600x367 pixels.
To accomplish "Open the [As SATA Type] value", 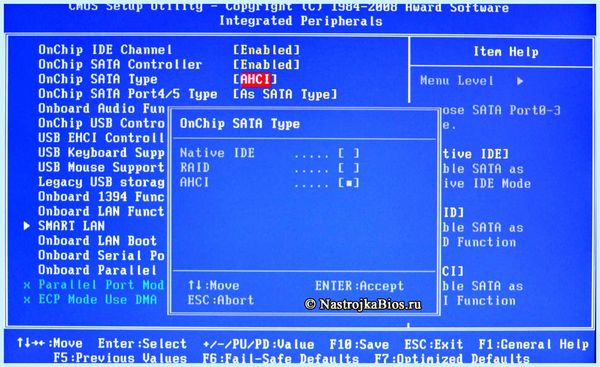I will (285, 94).
